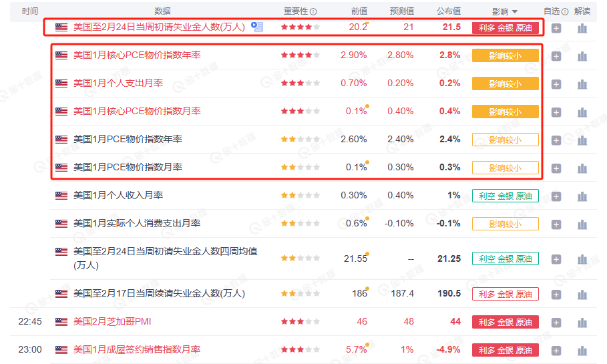Select published value -4.9%
This screenshot has width=607, height=364.
click(448, 349)
